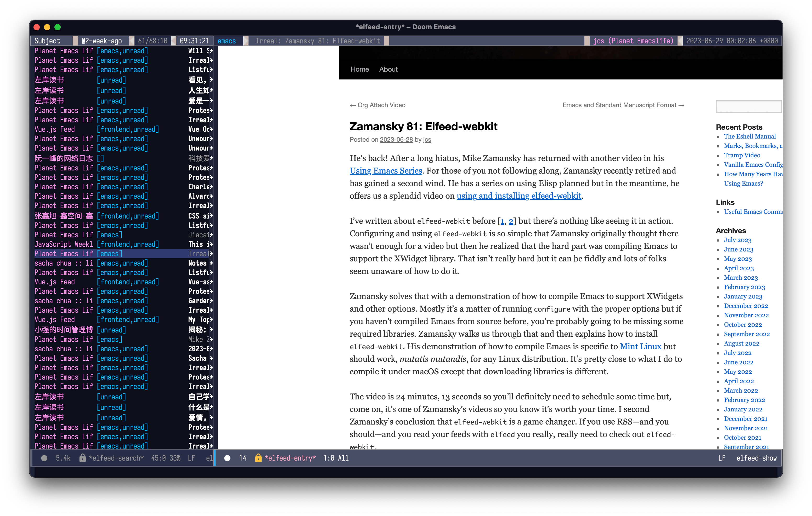The image size is (812, 516).
Task: Click the *elfeed-entry* buffer name in the modeline
Action: point(290,458)
